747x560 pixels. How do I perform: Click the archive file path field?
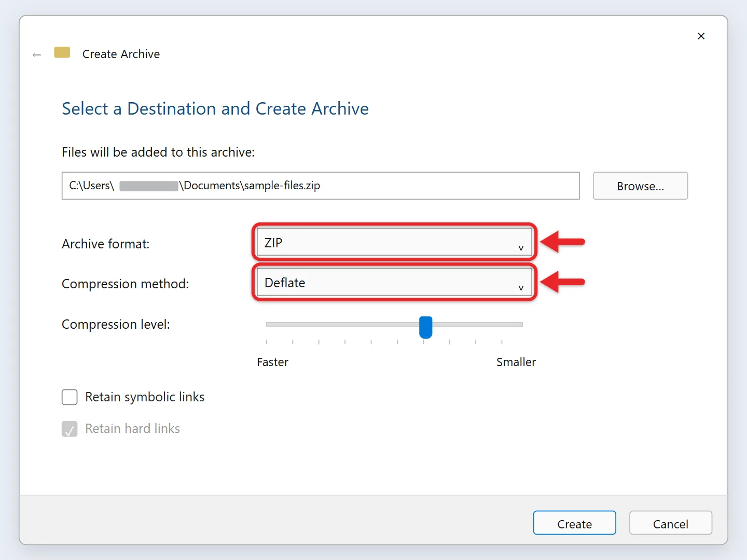(x=321, y=186)
